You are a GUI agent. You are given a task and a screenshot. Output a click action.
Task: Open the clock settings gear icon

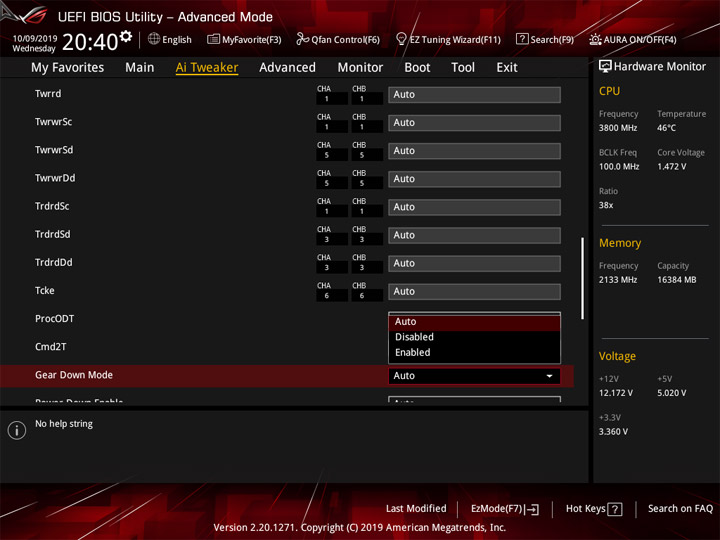pyautogui.click(x=126, y=36)
